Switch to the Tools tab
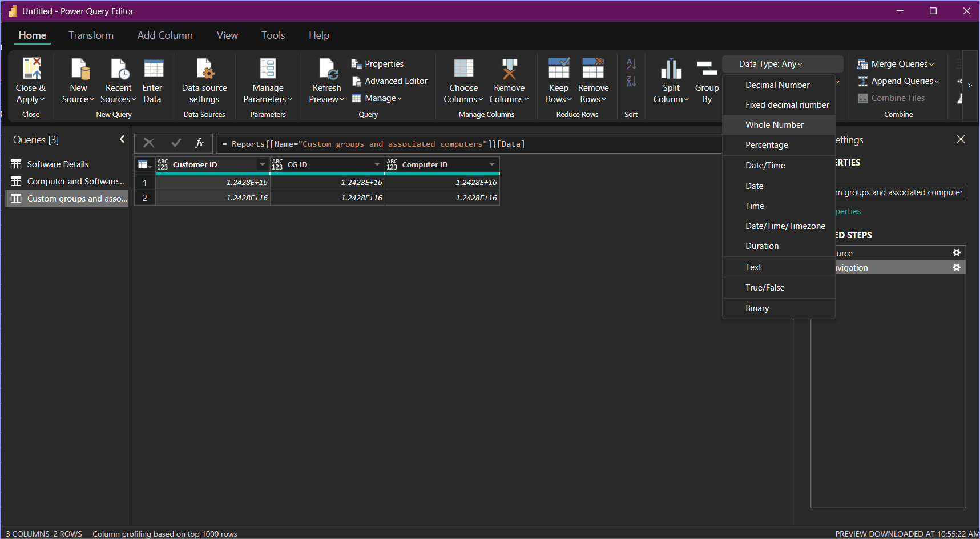Viewport: 980px width, 539px height. (273, 35)
